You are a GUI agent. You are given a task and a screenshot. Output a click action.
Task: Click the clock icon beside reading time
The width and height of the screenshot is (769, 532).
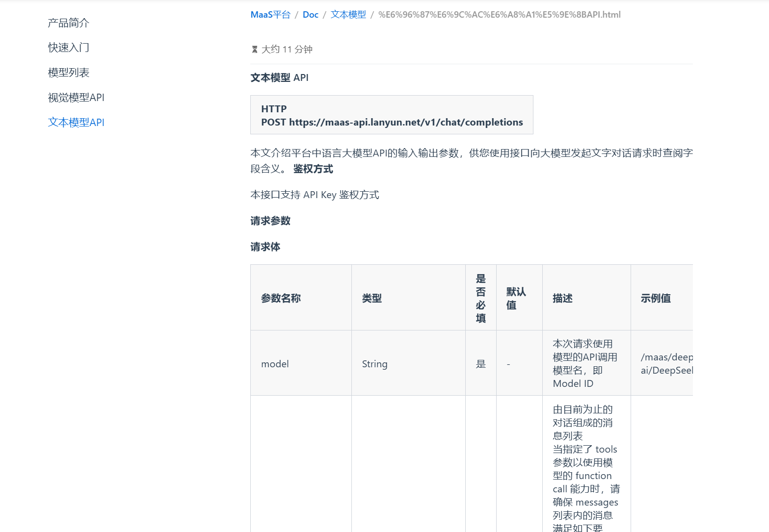point(254,49)
